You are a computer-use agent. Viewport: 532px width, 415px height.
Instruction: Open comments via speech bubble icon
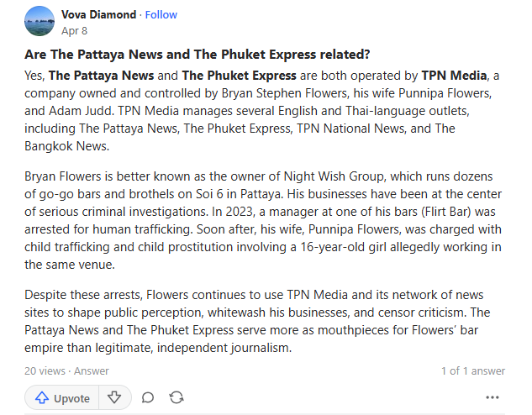[148, 397]
